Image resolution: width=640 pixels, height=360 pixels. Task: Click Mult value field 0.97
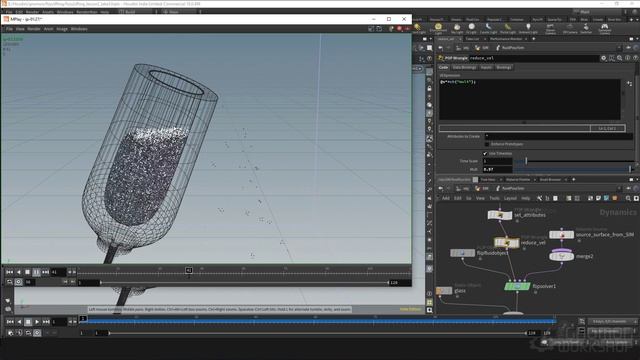click(497, 169)
